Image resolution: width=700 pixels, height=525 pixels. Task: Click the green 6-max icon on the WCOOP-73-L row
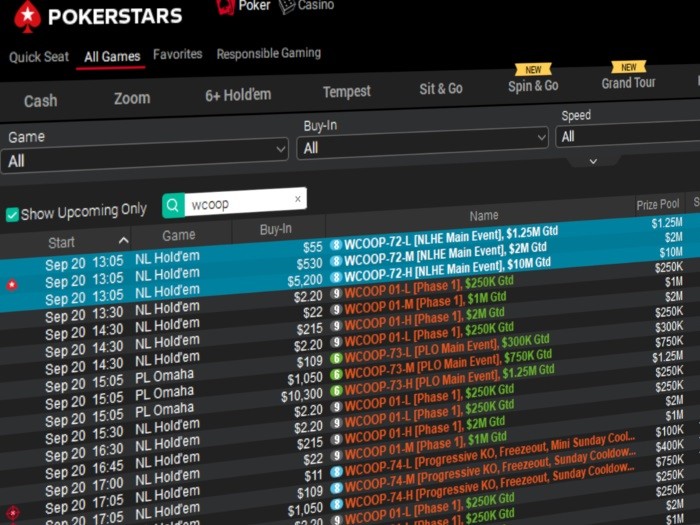tap(336, 358)
